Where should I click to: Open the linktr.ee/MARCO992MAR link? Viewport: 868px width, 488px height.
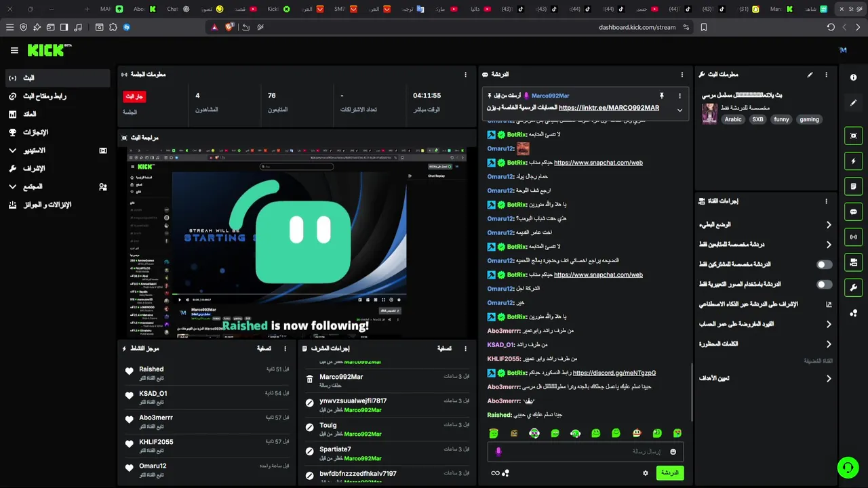(609, 108)
